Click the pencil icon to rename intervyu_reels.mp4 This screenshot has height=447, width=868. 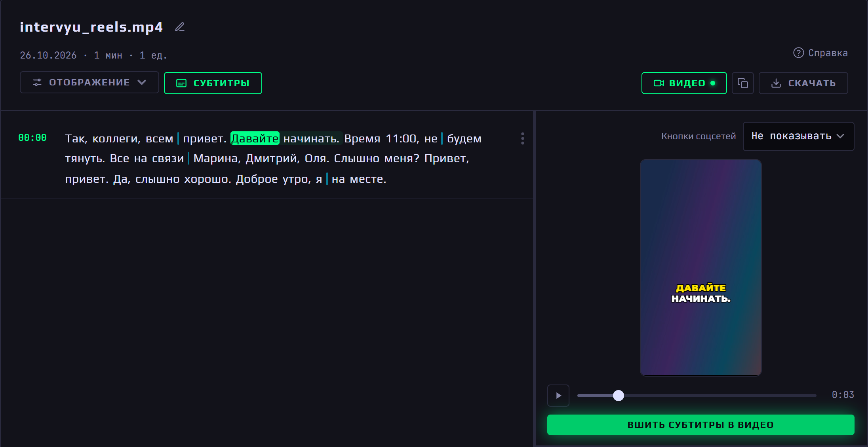click(x=180, y=27)
